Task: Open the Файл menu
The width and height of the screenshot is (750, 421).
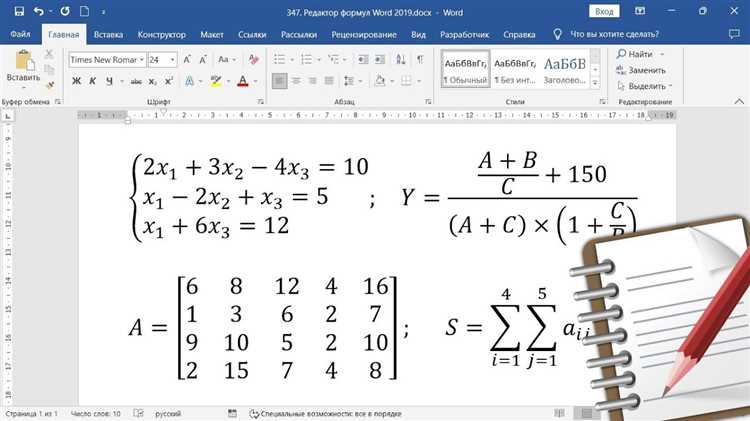Action: click(19, 33)
